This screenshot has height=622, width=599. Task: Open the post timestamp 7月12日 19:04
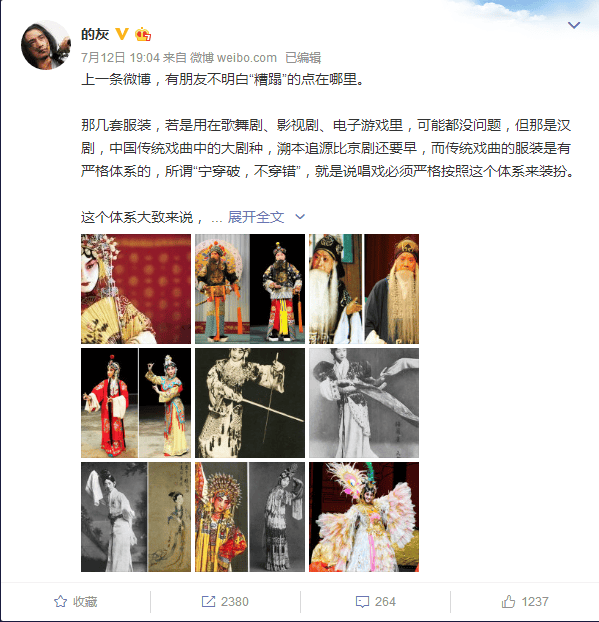[x=120, y=58]
